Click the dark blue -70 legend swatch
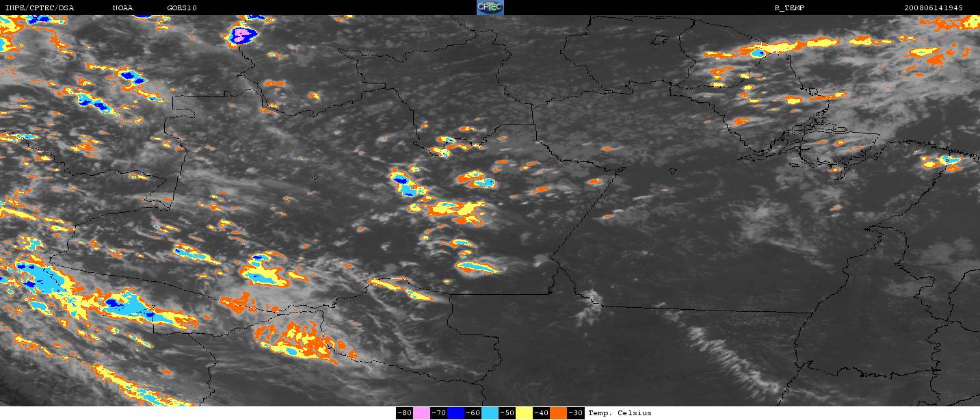Viewport: 980px width, 420px height. coord(456,413)
